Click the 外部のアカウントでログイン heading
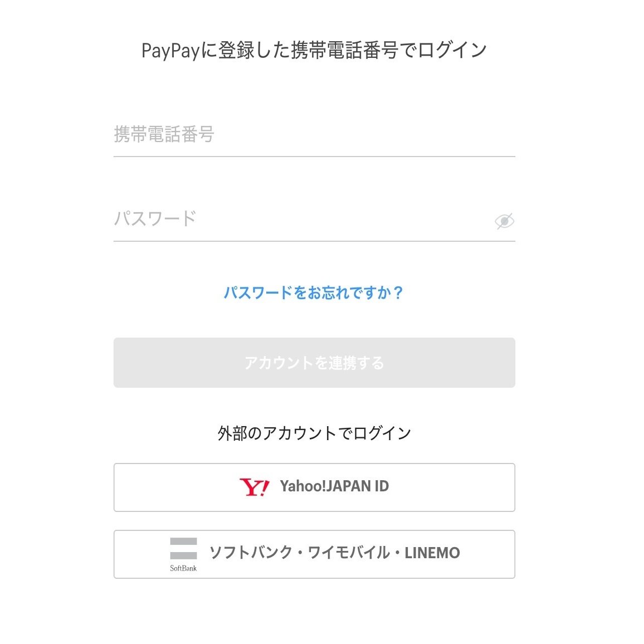This screenshot has height=644, width=644. click(x=314, y=432)
